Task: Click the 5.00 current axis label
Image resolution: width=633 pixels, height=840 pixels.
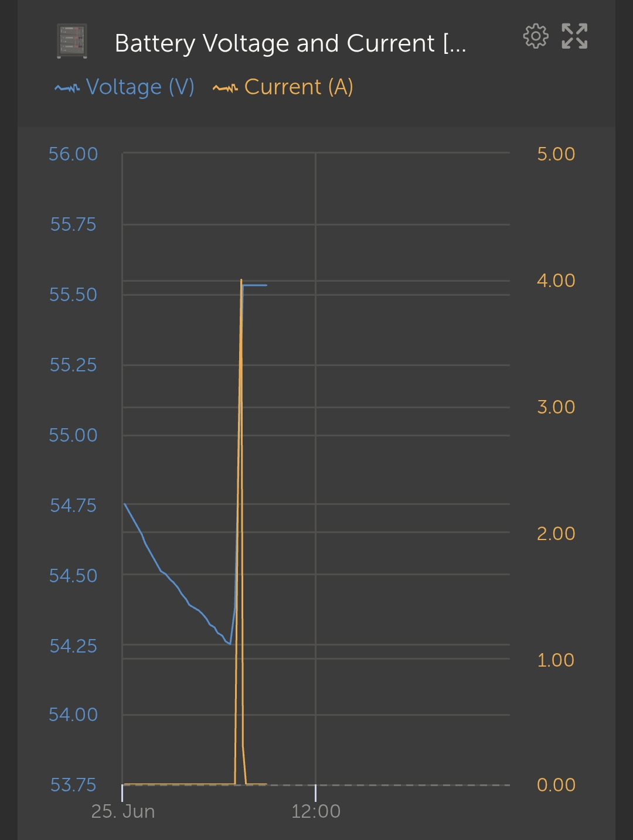Action: [556, 154]
